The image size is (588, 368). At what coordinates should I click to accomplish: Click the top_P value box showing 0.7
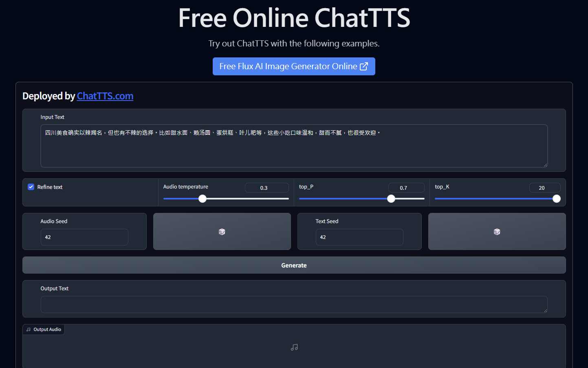406,187
